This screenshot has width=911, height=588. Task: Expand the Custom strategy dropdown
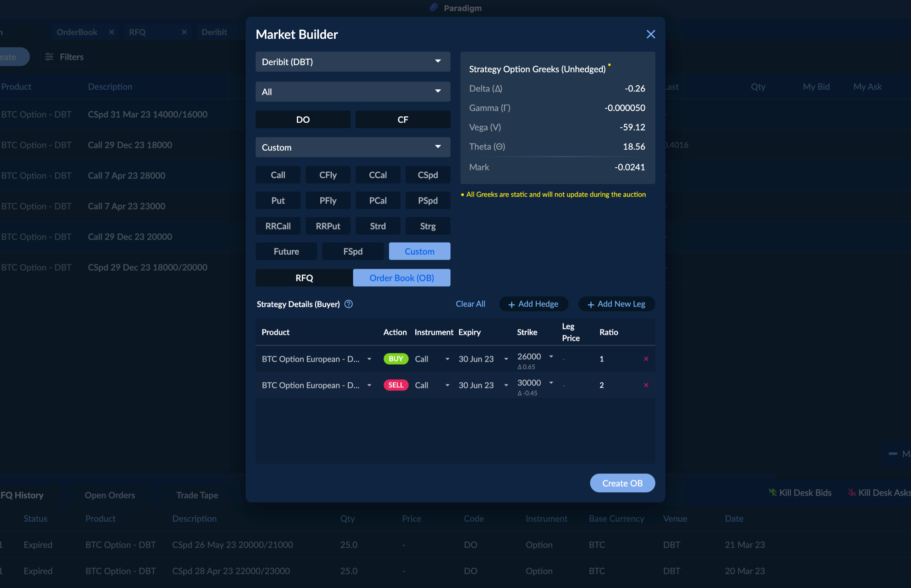[x=352, y=148]
